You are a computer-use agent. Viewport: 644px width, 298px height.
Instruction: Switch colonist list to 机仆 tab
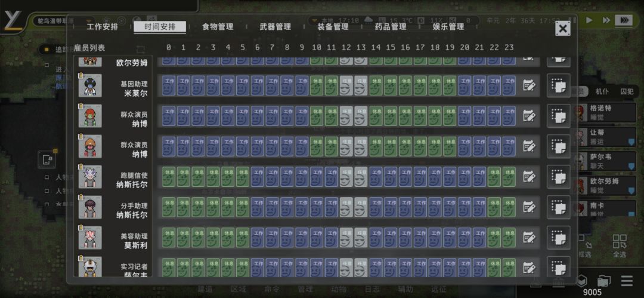(602, 92)
